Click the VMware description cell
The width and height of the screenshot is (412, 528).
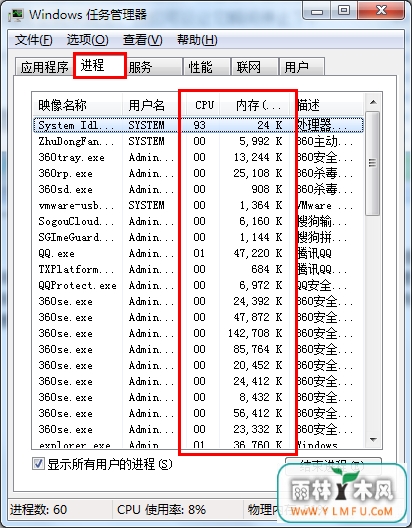tap(324, 205)
